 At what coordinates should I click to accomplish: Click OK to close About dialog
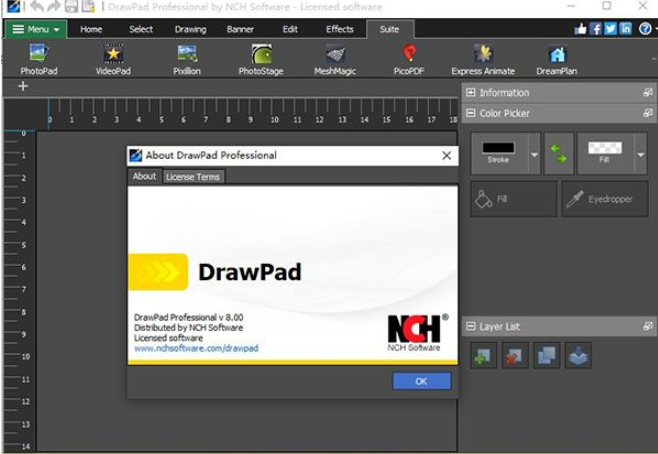point(421,381)
